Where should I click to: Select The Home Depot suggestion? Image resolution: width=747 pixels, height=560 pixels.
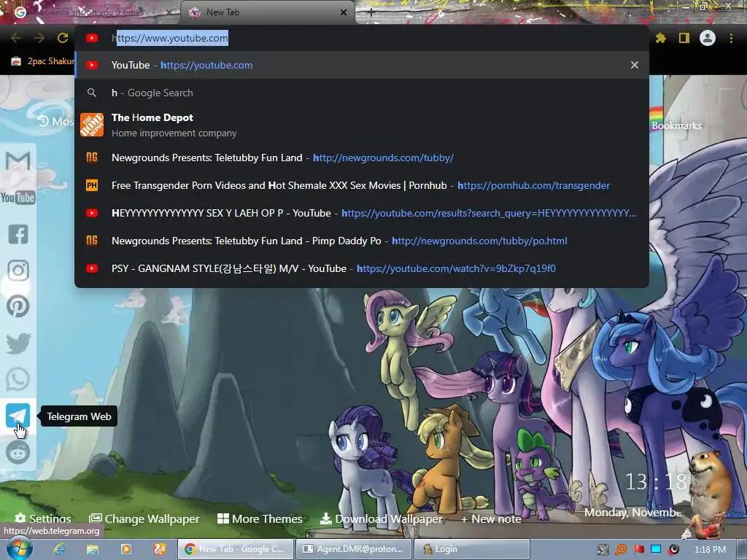point(362,125)
